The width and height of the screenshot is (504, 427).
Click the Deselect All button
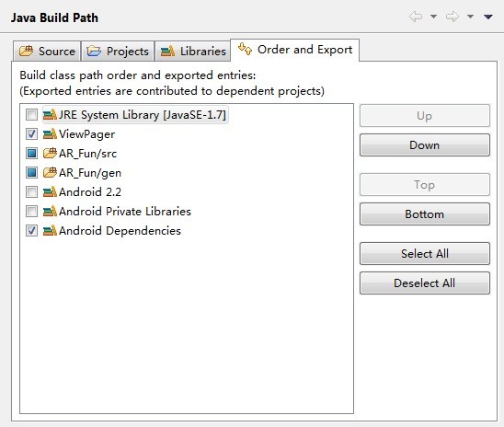click(425, 283)
